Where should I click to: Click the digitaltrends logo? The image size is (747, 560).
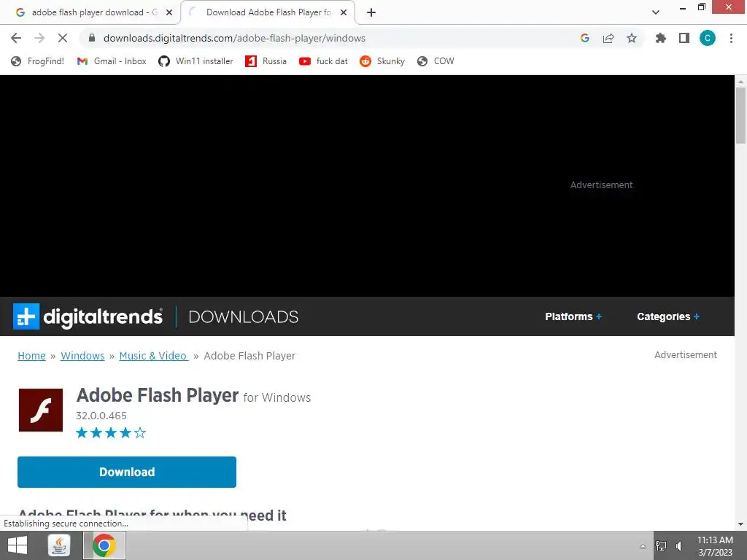88,316
